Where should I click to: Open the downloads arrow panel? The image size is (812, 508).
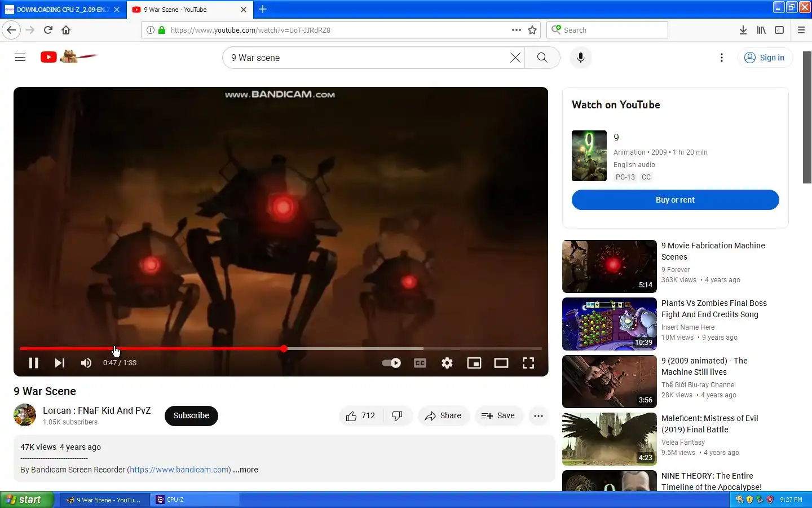click(743, 30)
